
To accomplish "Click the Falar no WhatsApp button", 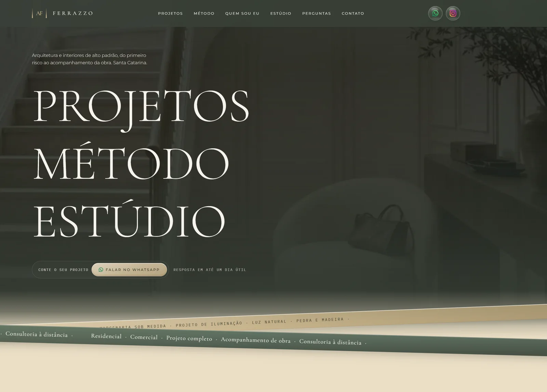I will (x=129, y=270).
